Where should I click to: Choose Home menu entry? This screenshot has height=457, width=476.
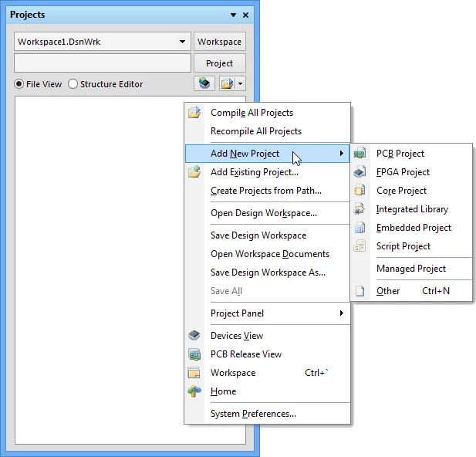coord(267,391)
